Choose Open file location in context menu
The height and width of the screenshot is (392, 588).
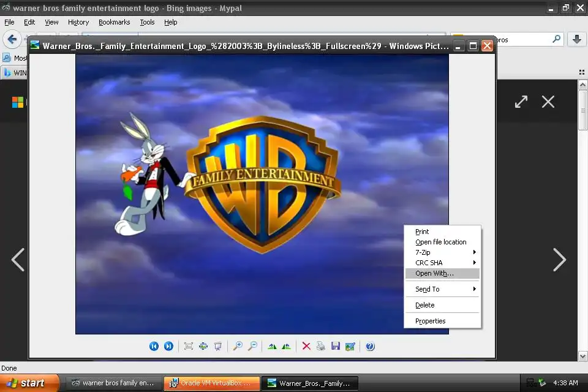pos(442,242)
